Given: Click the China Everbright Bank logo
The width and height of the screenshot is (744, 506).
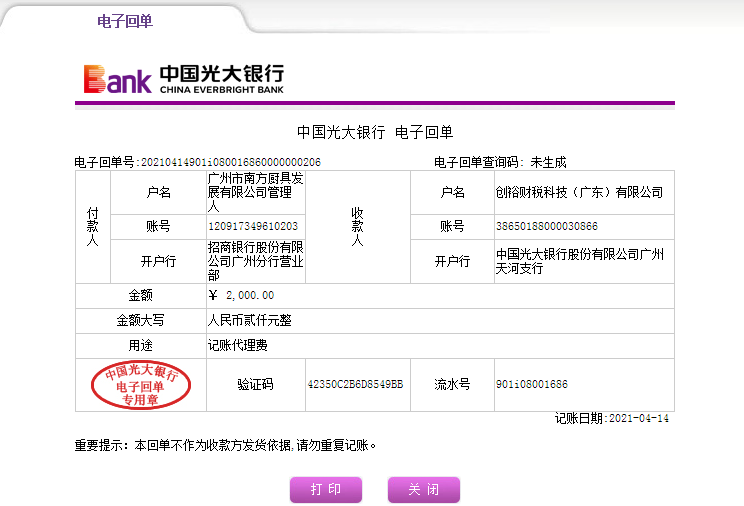Looking at the screenshot, I should tap(184, 79).
